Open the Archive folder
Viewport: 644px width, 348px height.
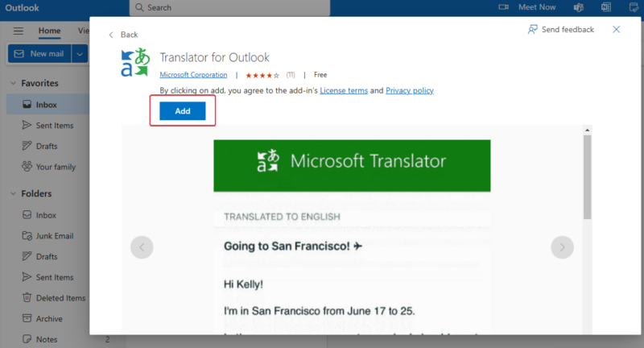(47, 318)
